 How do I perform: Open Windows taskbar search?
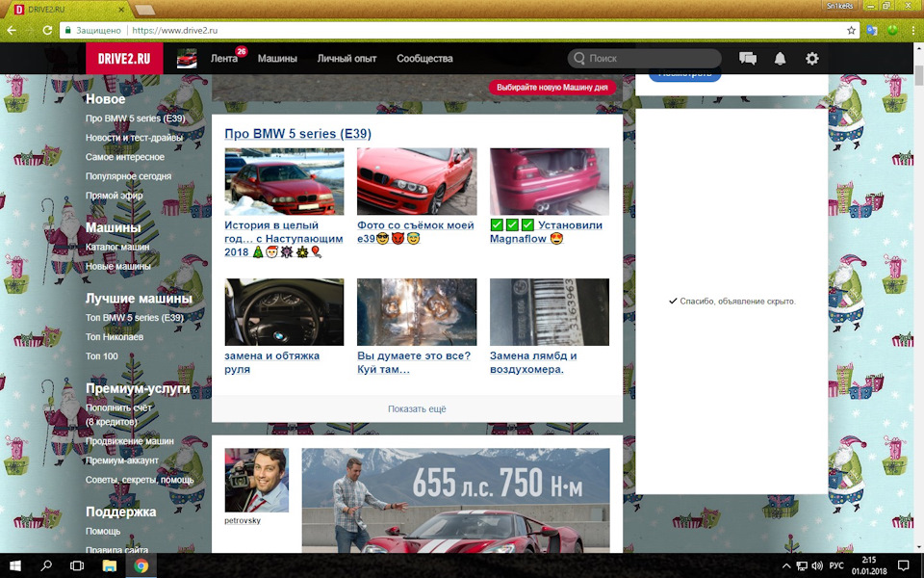(x=46, y=566)
